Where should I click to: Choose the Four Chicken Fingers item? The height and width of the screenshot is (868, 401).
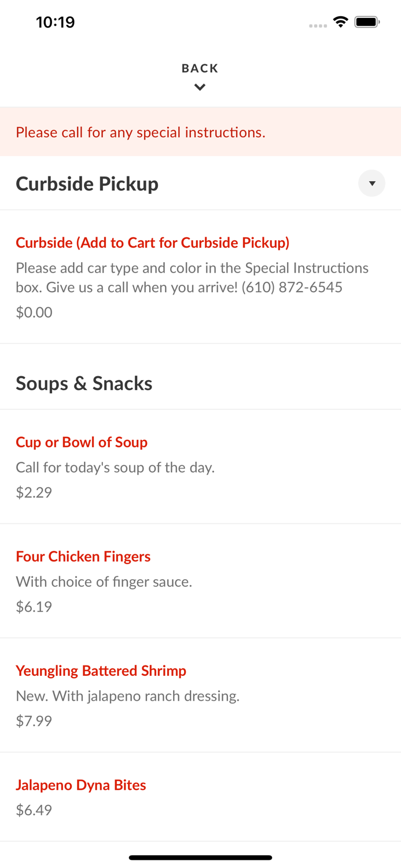click(x=83, y=556)
